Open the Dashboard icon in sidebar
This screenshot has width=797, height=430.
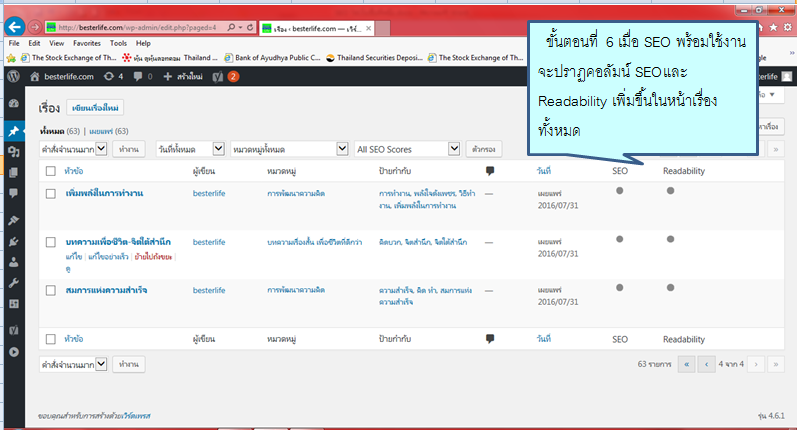[14, 103]
